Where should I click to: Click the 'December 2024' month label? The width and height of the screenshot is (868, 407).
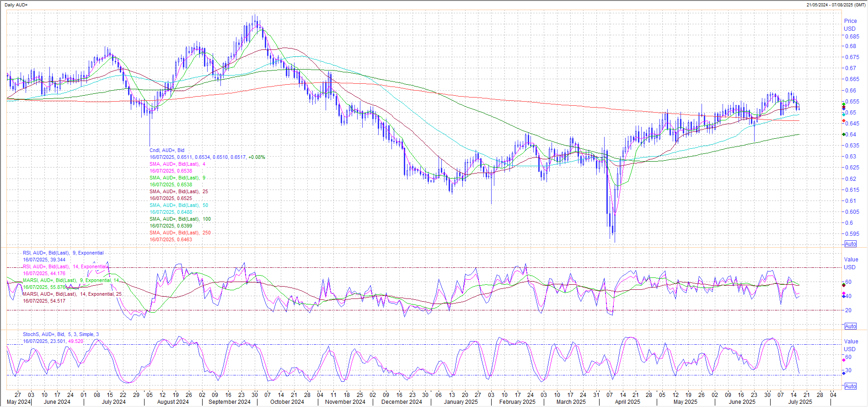tap(402, 402)
